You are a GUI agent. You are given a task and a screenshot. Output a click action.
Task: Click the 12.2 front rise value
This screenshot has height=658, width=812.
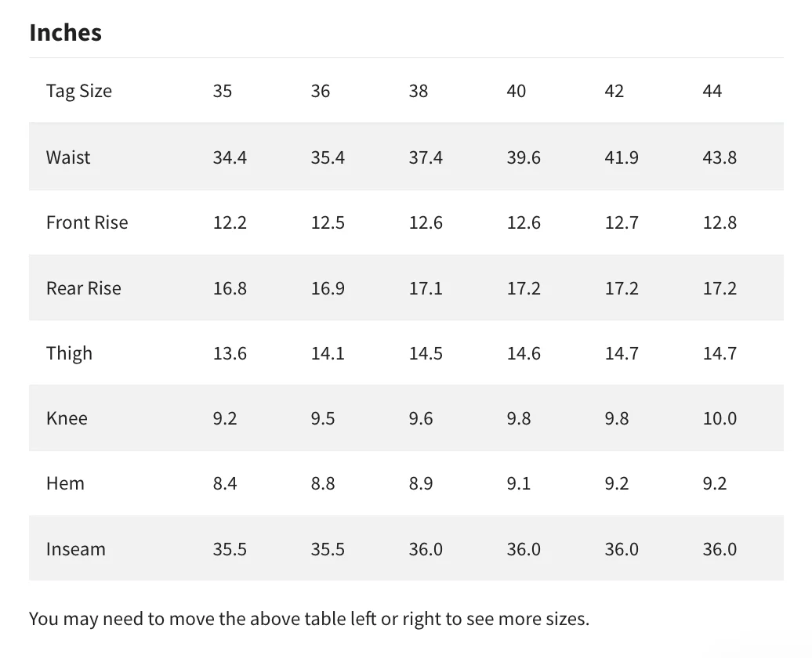[230, 222]
